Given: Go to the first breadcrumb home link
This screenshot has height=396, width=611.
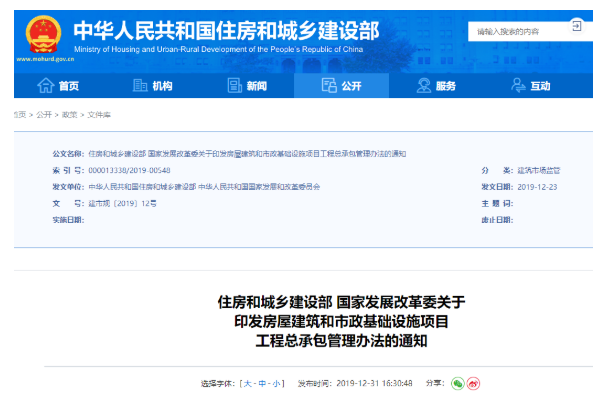Looking at the screenshot, I should coord(20,115).
